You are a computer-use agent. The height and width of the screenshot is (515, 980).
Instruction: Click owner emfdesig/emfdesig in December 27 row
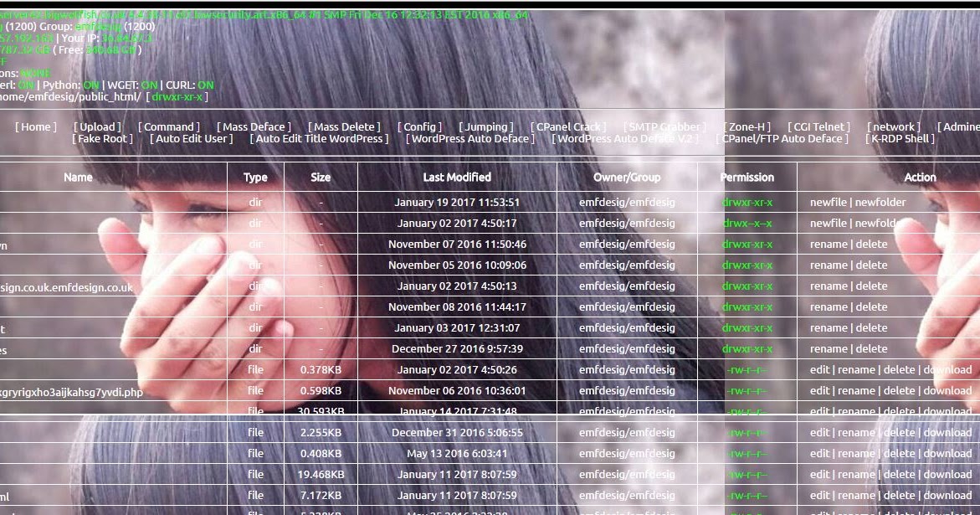(627, 348)
